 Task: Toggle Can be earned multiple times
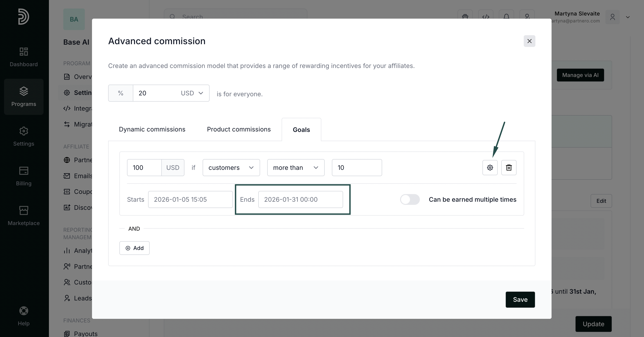tap(410, 199)
